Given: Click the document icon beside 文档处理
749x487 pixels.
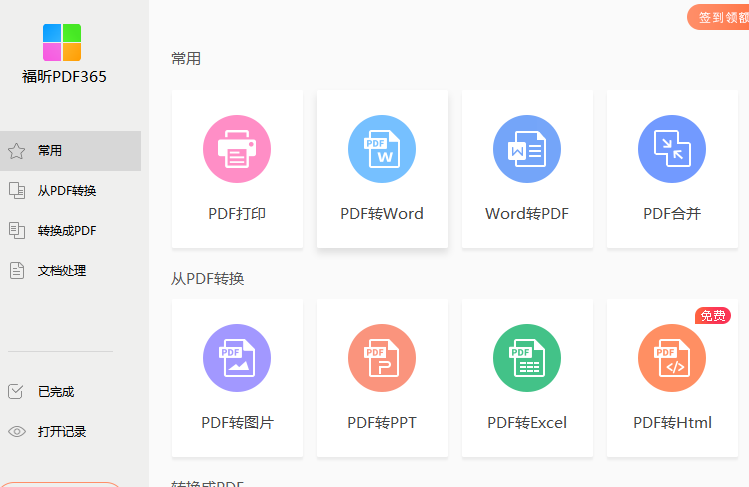Looking at the screenshot, I should click(x=17, y=270).
